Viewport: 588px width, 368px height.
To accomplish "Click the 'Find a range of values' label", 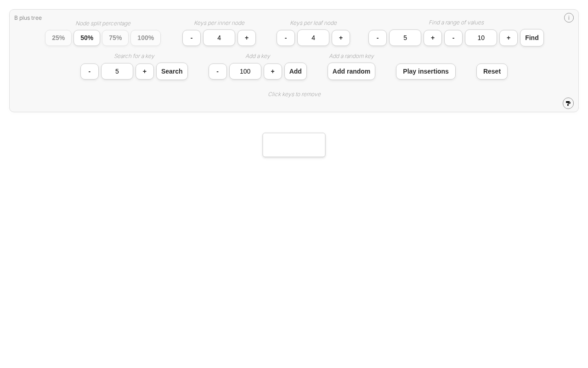I will click(x=456, y=23).
